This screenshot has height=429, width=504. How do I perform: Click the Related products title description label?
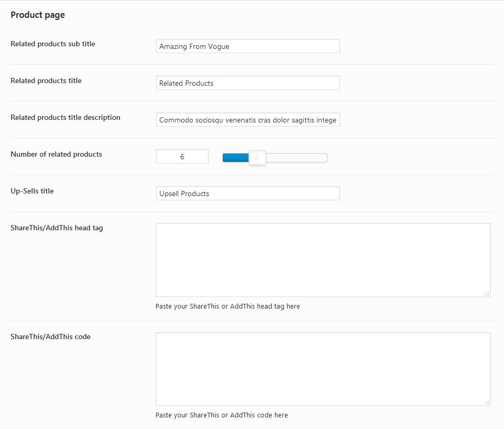[65, 118]
